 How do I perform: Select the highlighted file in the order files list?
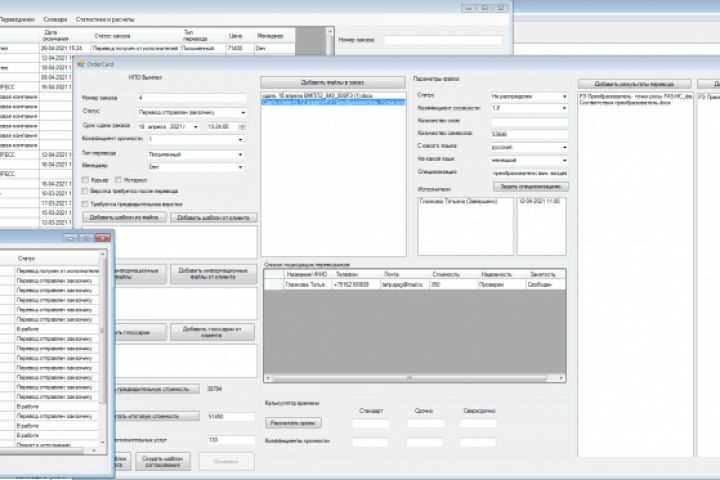[x=333, y=102]
